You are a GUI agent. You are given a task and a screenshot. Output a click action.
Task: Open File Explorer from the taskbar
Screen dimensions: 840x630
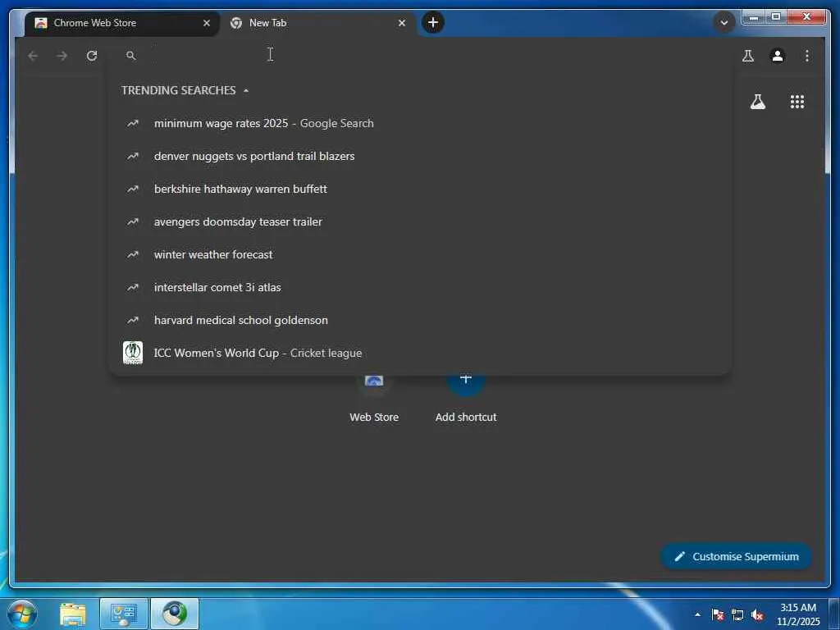[x=73, y=614]
